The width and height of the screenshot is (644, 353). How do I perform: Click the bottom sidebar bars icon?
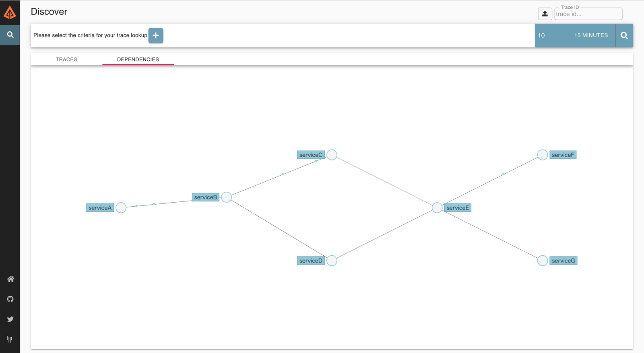pyautogui.click(x=10, y=339)
